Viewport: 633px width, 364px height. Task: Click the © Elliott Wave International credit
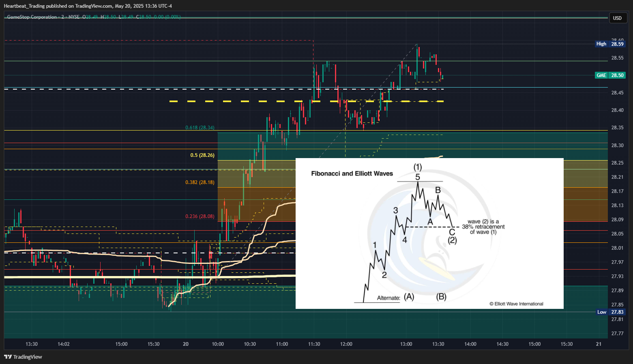pos(516,304)
